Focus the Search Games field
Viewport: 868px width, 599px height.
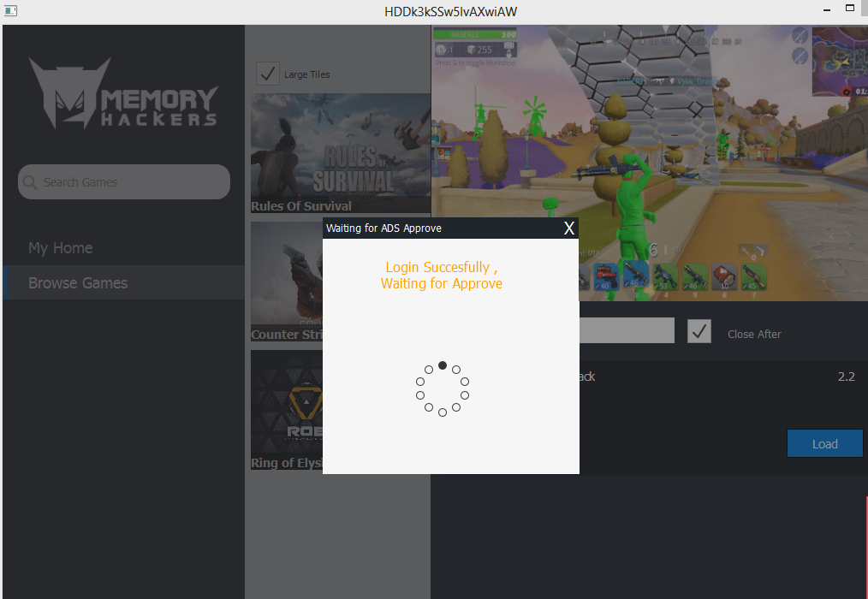click(124, 182)
